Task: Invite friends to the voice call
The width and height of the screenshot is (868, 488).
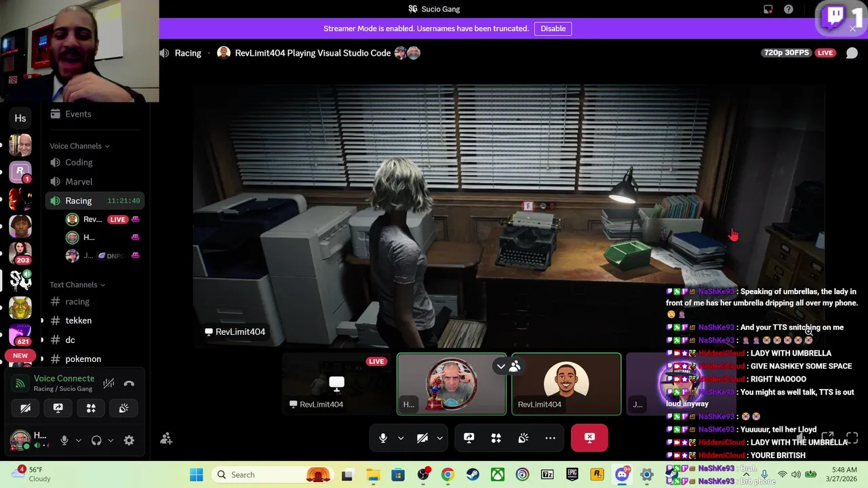Action: pyautogui.click(x=166, y=439)
